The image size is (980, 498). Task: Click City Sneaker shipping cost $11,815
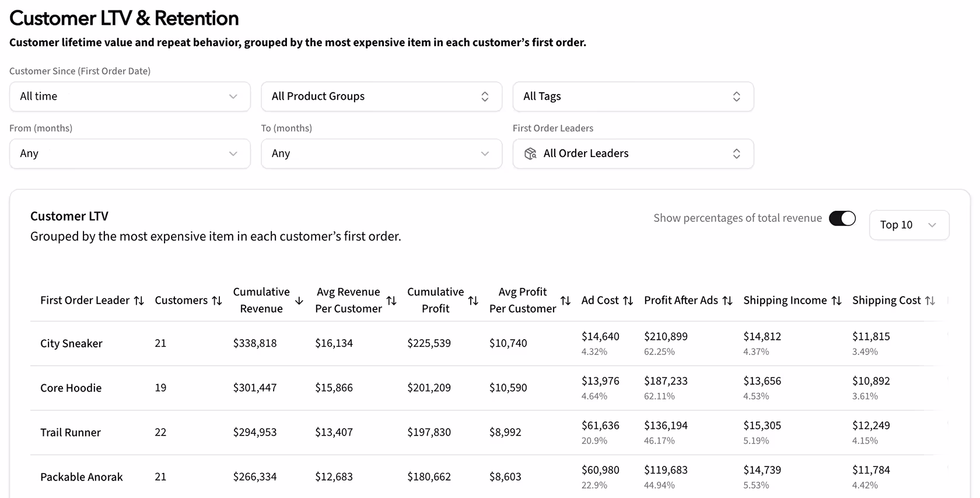(871, 336)
